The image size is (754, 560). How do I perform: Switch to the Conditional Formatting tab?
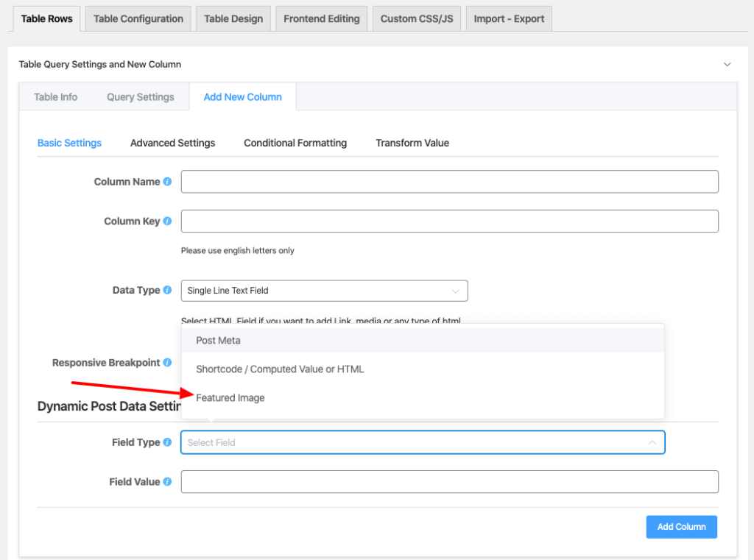click(295, 143)
